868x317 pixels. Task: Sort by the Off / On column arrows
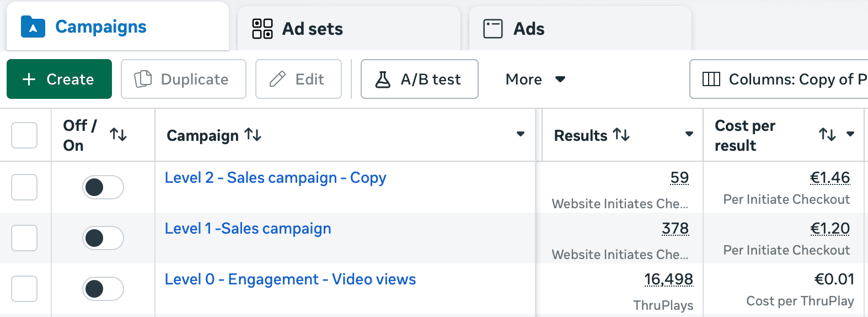click(118, 134)
